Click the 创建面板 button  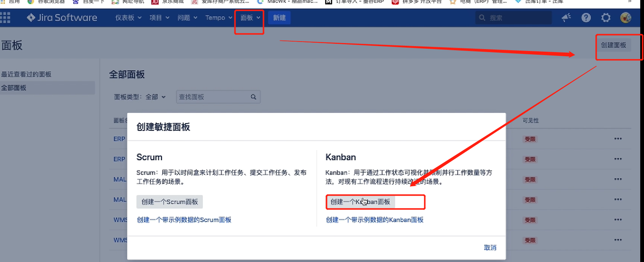(x=614, y=45)
